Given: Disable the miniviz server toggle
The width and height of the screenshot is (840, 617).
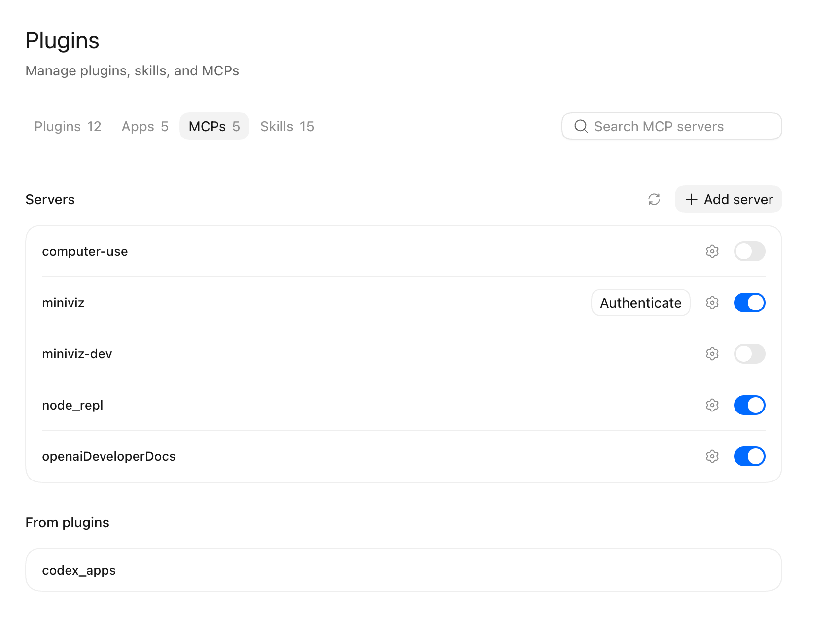Looking at the screenshot, I should point(749,303).
